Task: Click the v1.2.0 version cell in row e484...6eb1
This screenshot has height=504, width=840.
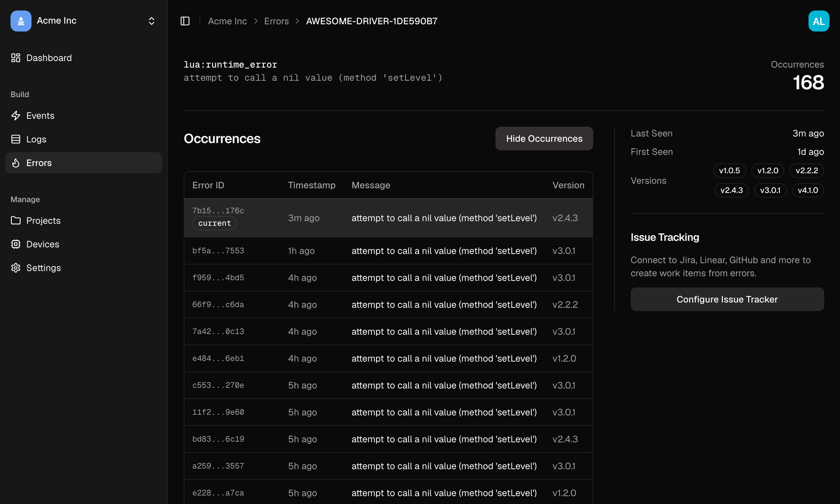Action: tap(564, 358)
